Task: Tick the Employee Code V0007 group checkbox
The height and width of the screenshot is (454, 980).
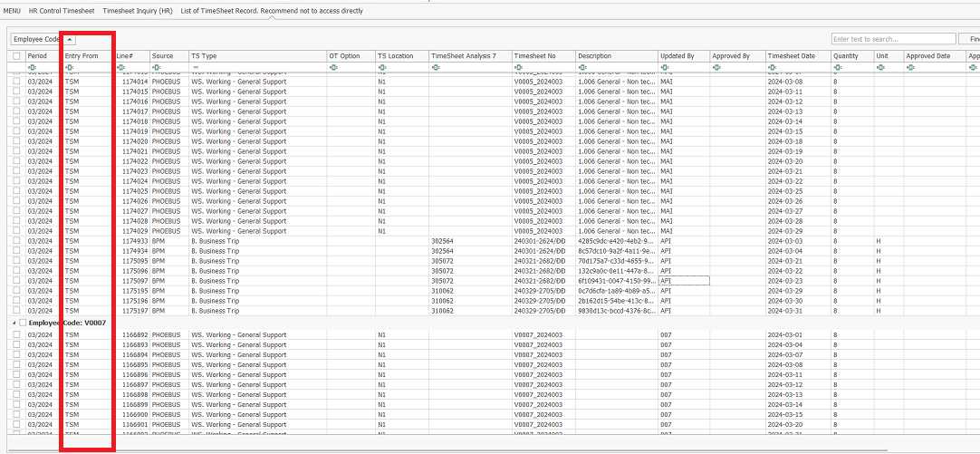Action: click(23, 323)
